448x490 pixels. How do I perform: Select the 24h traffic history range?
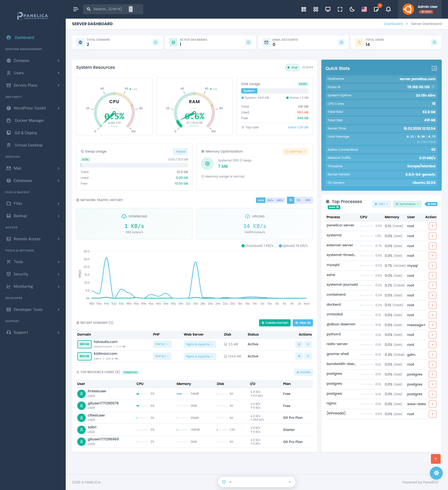pyautogui.click(x=307, y=200)
